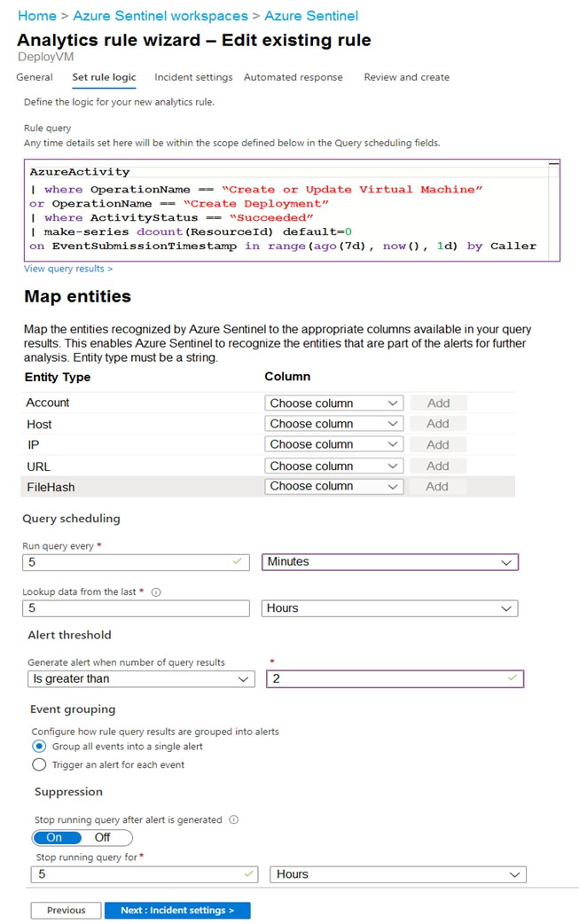Click info icon beside Lookup data label
The height and width of the screenshot is (924, 579).
[x=156, y=592]
